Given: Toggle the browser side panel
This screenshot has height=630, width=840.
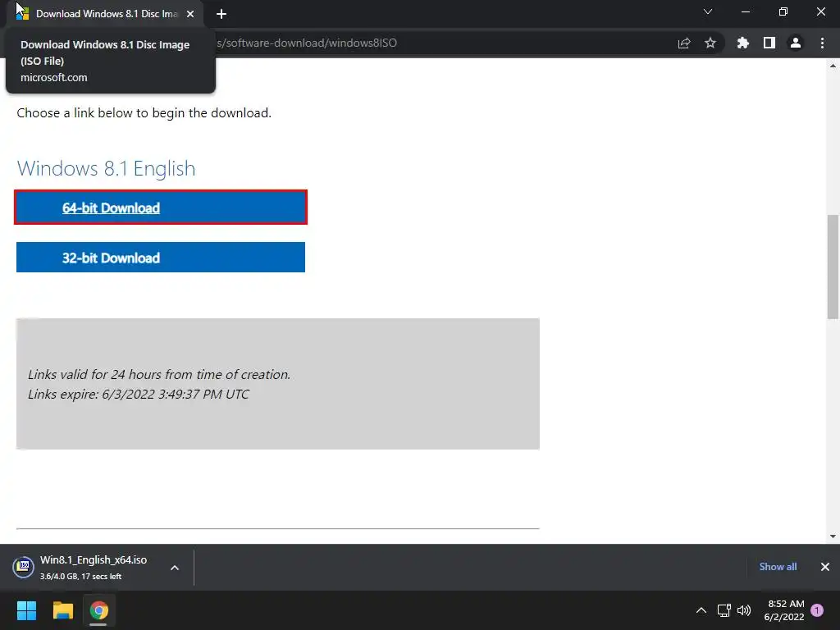Looking at the screenshot, I should click(769, 43).
